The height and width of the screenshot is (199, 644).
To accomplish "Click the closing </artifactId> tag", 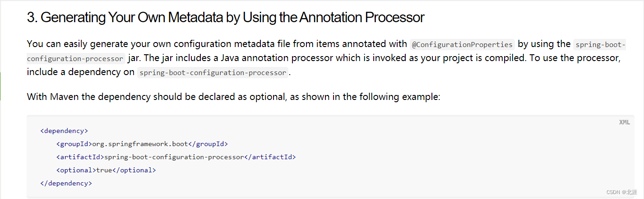I will 270,157.
